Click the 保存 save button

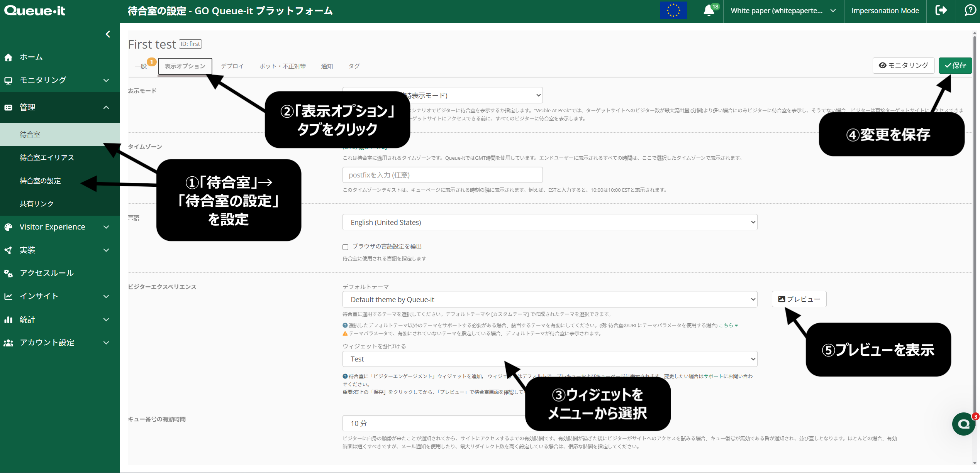click(955, 65)
